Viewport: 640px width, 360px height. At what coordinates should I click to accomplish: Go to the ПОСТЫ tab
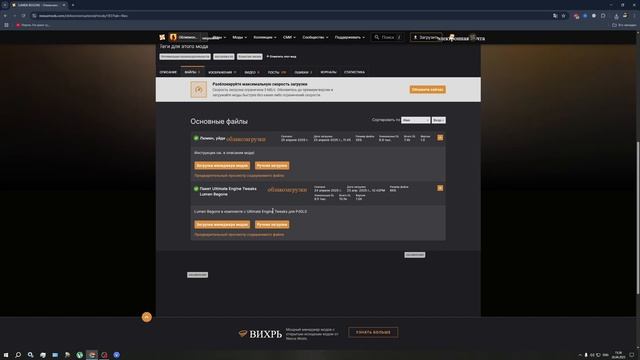[277, 72]
